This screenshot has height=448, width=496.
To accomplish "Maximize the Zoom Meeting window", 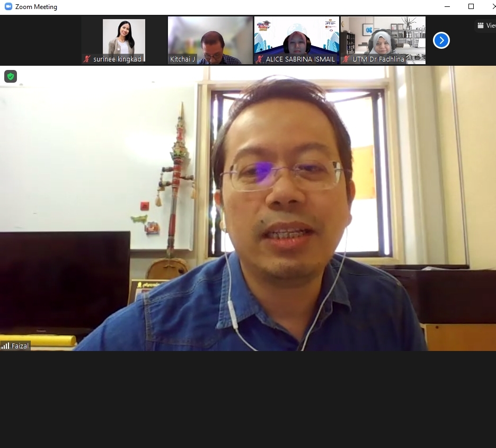I will (x=471, y=7).
